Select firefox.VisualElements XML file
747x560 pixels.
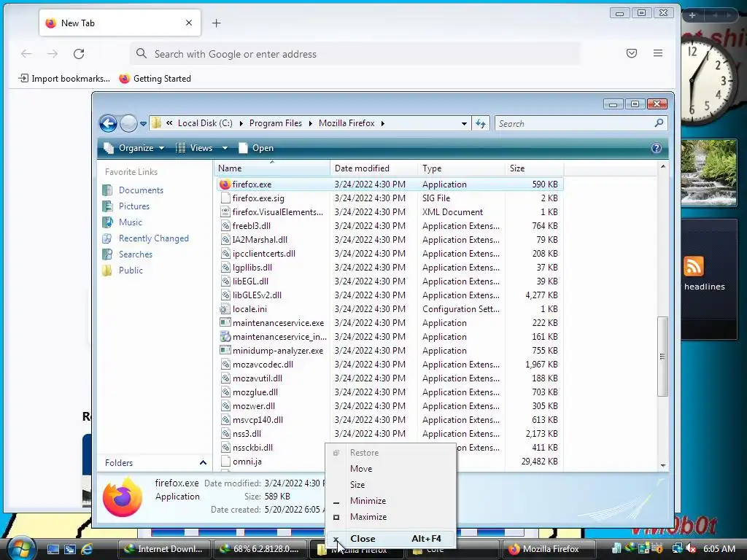(x=277, y=212)
